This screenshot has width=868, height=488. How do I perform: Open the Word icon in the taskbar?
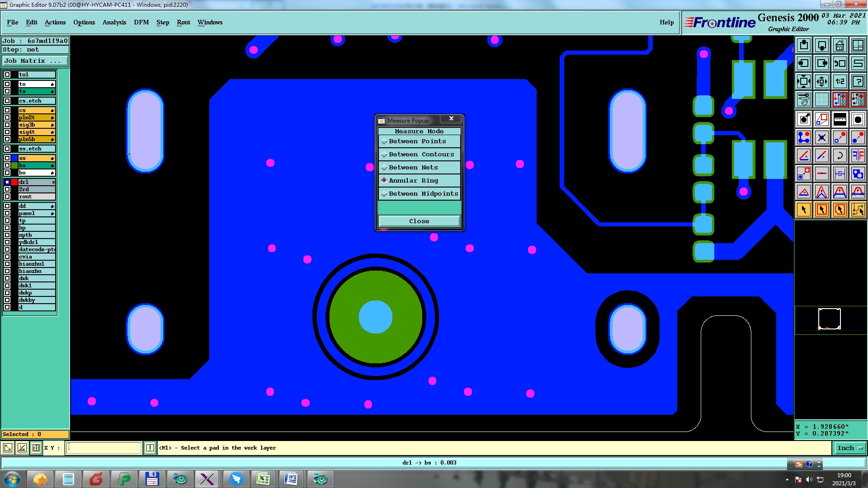[291, 479]
